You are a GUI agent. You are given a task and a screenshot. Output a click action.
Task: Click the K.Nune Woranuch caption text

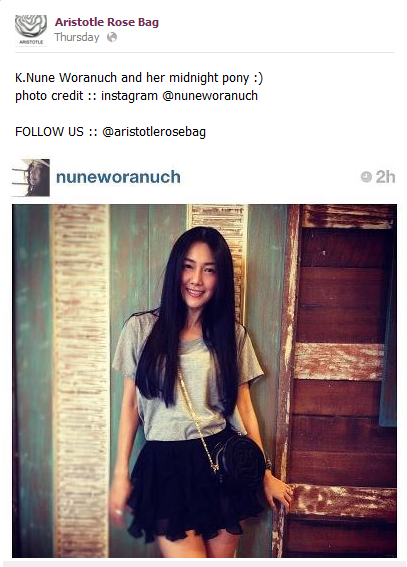coord(66,78)
